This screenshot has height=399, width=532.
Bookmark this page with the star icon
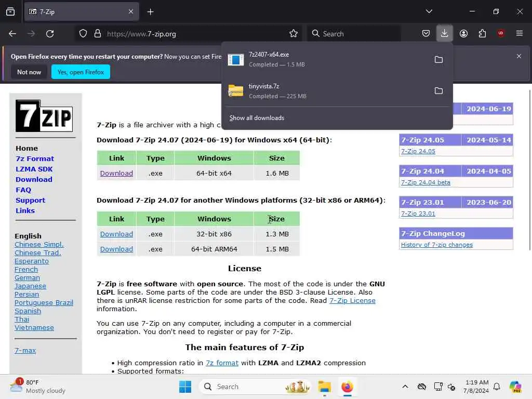click(294, 34)
